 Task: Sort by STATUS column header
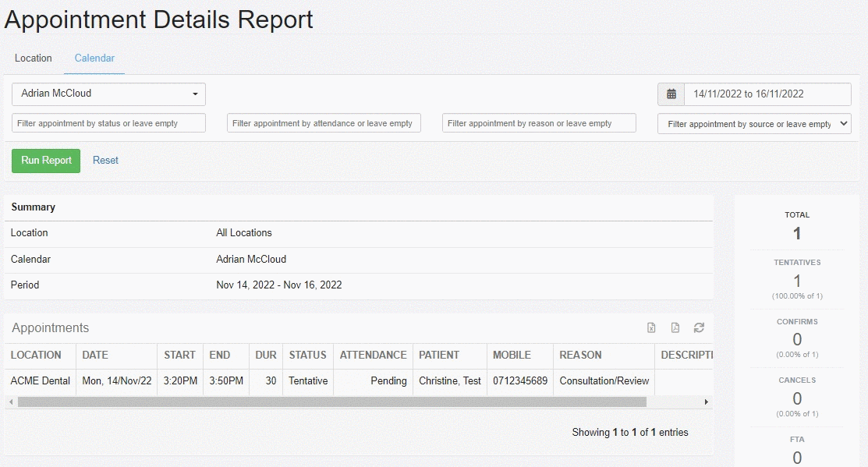[x=308, y=356]
